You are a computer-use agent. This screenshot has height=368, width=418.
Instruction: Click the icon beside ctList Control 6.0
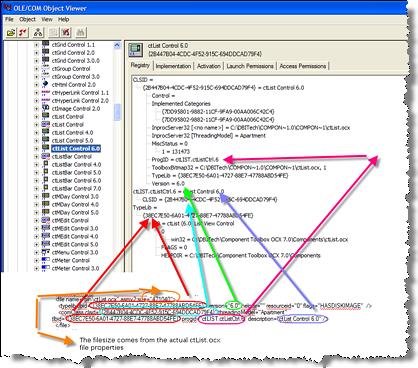(46, 149)
